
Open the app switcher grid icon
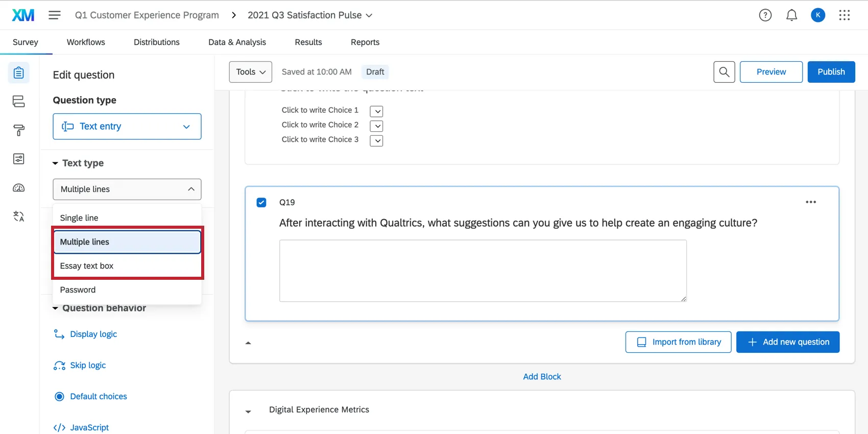coord(845,15)
